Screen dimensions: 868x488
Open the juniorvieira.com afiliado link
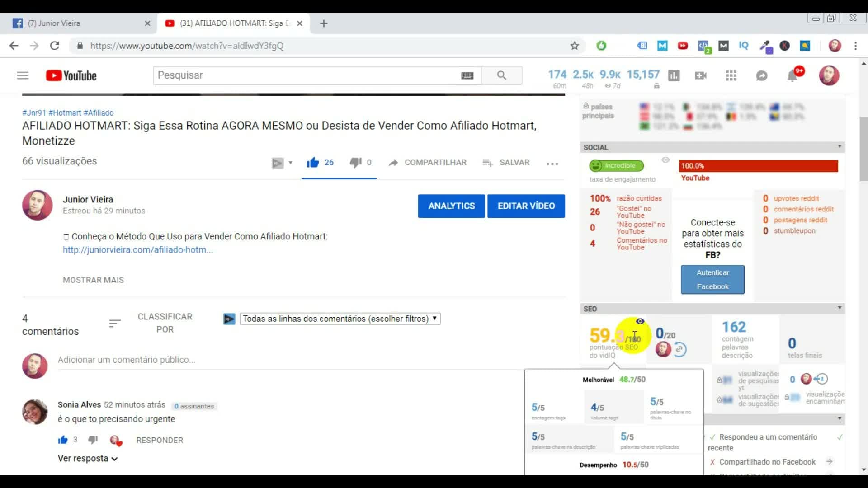138,249
